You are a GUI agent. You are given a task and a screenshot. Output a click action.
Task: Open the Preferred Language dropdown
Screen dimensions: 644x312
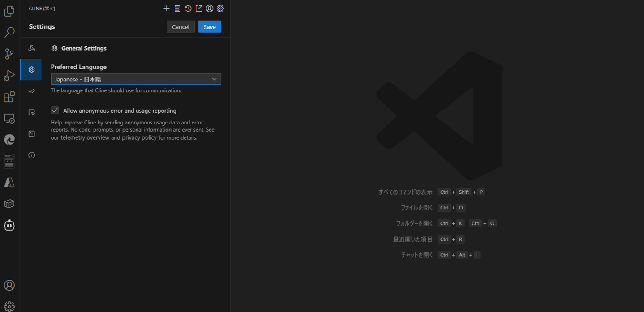click(136, 79)
